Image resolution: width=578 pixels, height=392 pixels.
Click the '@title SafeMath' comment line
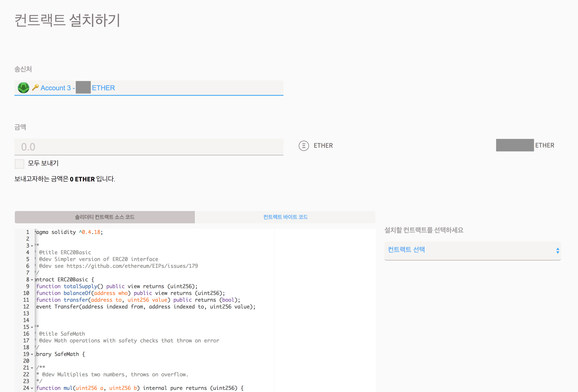coord(60,334)
